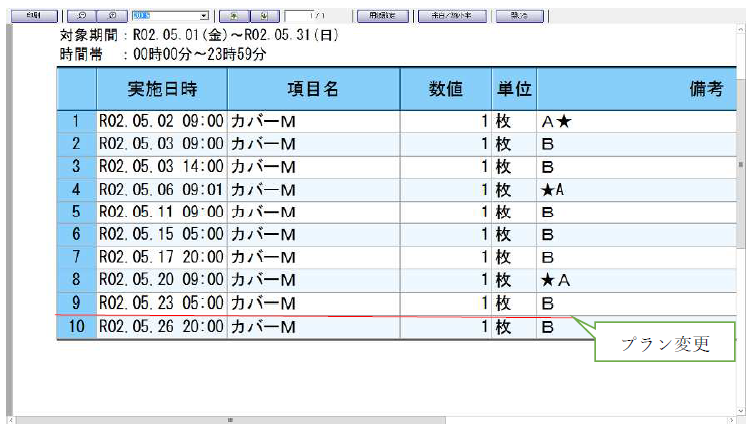Click the 項目名 column header

(312, 89)
